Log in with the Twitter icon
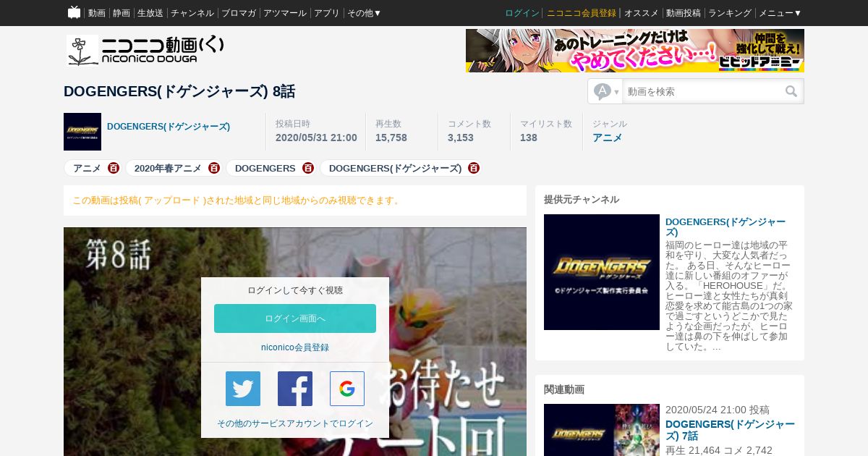The height and width of the screenshot is (456, 868). click(243, 389)
